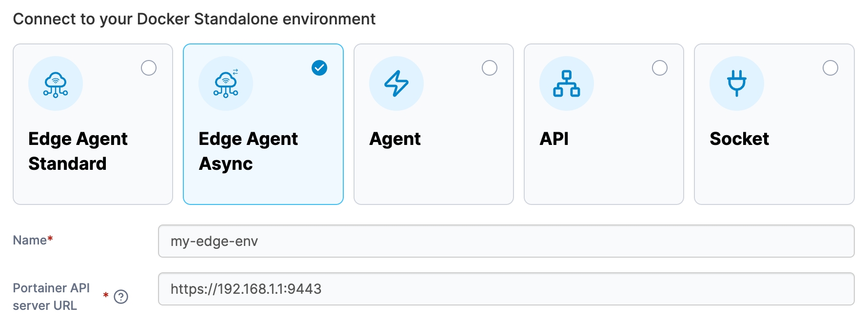The width and height of the screenshot is (868, 325).
Task: Click the "Portainer API server URL" label
Action: (x=51, y=297)
